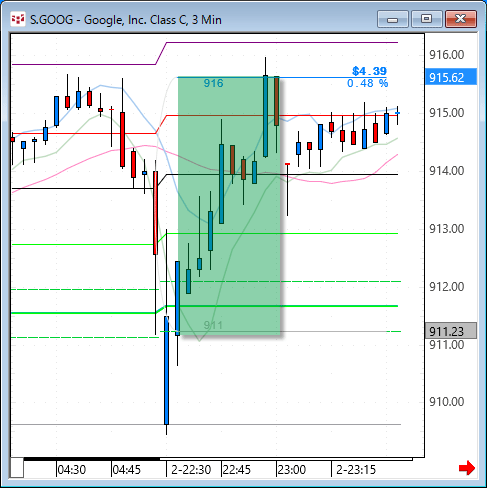Click the 915.00 price scale label
The height and width of the screenshot is (488, 487).
click(446, 113)
